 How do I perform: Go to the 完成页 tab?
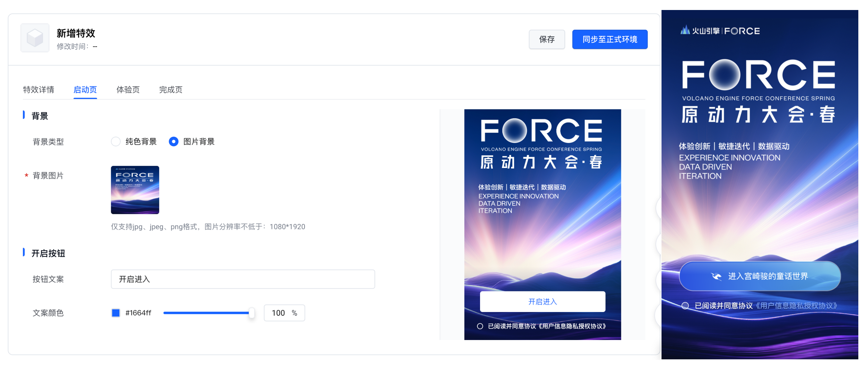(x=170, y=90)
